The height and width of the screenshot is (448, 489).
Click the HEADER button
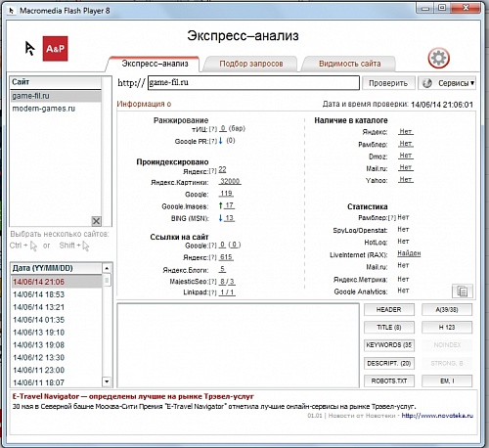[x=389, y=310]
